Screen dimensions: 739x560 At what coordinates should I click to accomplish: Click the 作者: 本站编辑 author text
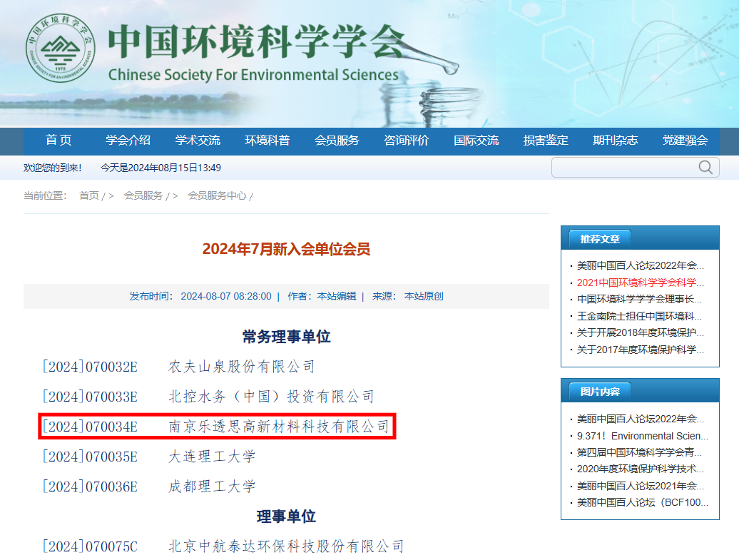click(x=322, y=297)
